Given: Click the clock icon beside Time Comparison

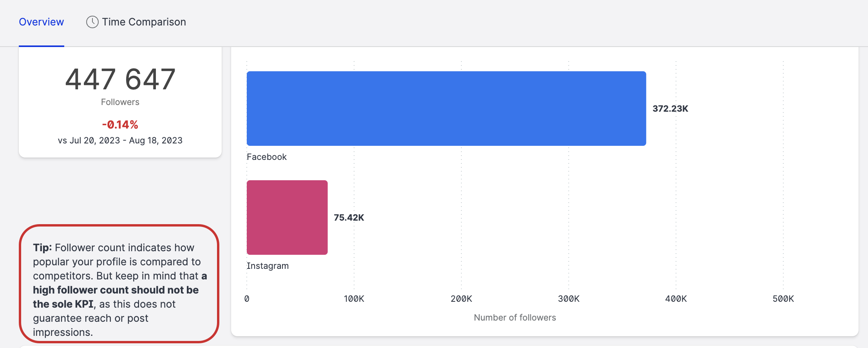Looking at the screenshot, I should [92, 22].
